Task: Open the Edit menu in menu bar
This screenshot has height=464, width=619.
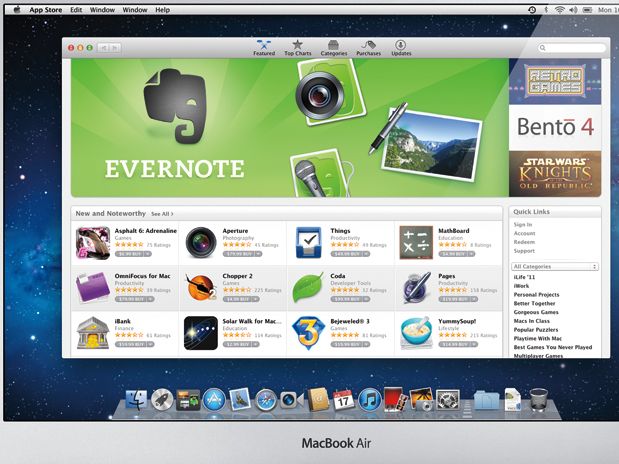Action: (76, 9)
